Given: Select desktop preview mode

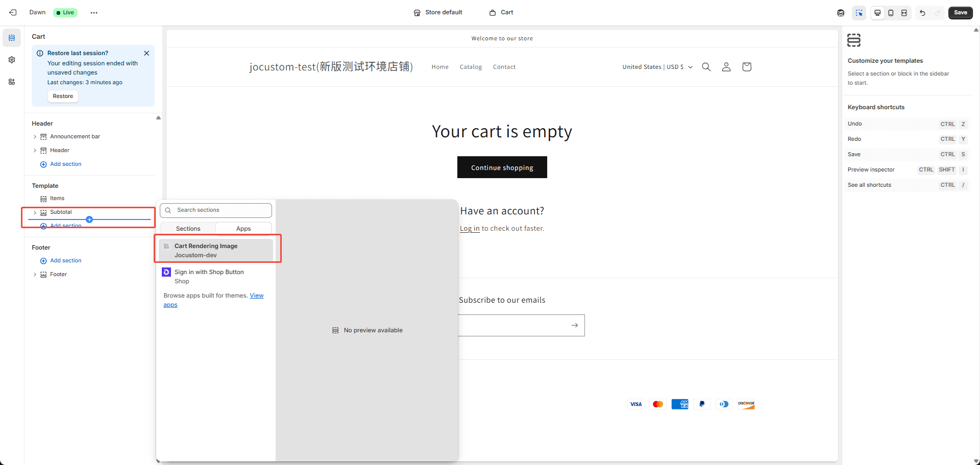Looking at the screenshot, I should pos(877,13).
